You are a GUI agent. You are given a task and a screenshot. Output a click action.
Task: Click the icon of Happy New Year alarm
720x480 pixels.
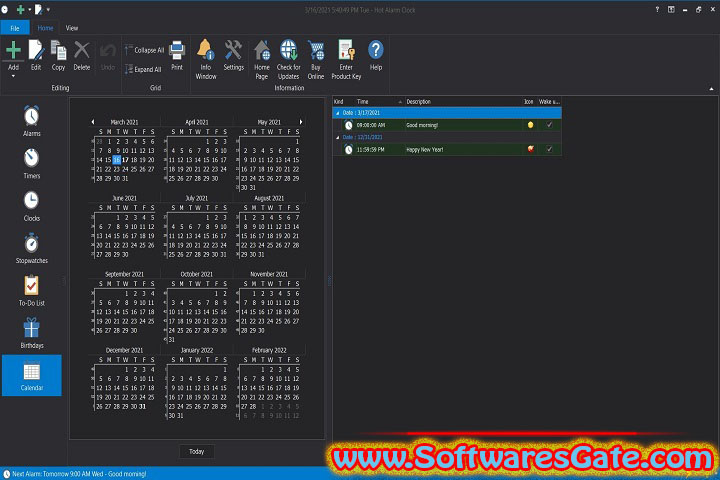click(530, 149)
